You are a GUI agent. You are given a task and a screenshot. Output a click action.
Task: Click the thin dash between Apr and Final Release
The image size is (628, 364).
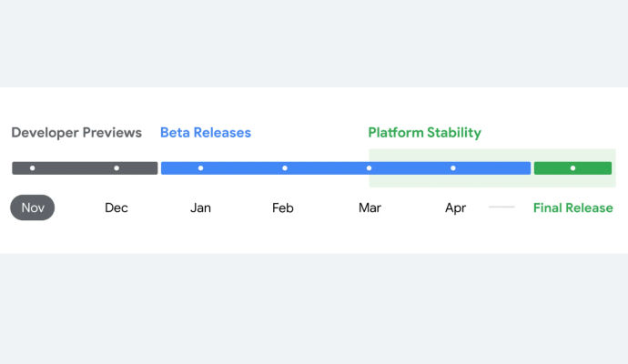(501, 207)
